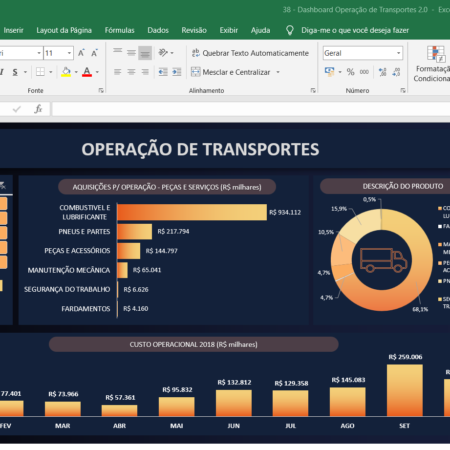The width and height of the screenshot is (450, 450).
Task: Open Número group dialog launcher
Action: 403,90
